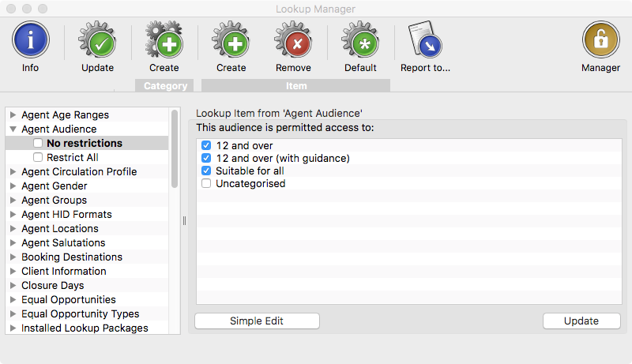
Task: Expand the Agent Age Ranges category
Action: (x=13, y=114)
